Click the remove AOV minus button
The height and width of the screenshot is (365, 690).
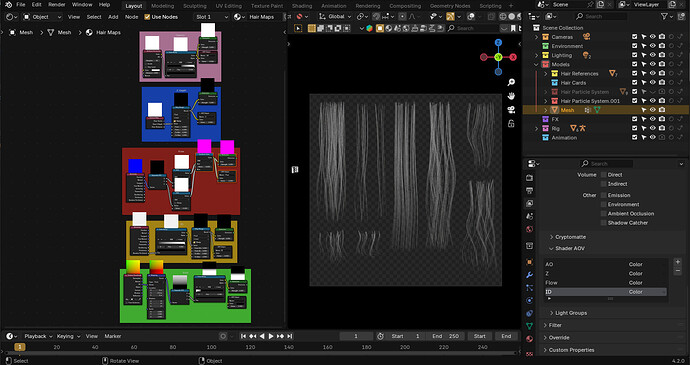(x=678, y=271)
